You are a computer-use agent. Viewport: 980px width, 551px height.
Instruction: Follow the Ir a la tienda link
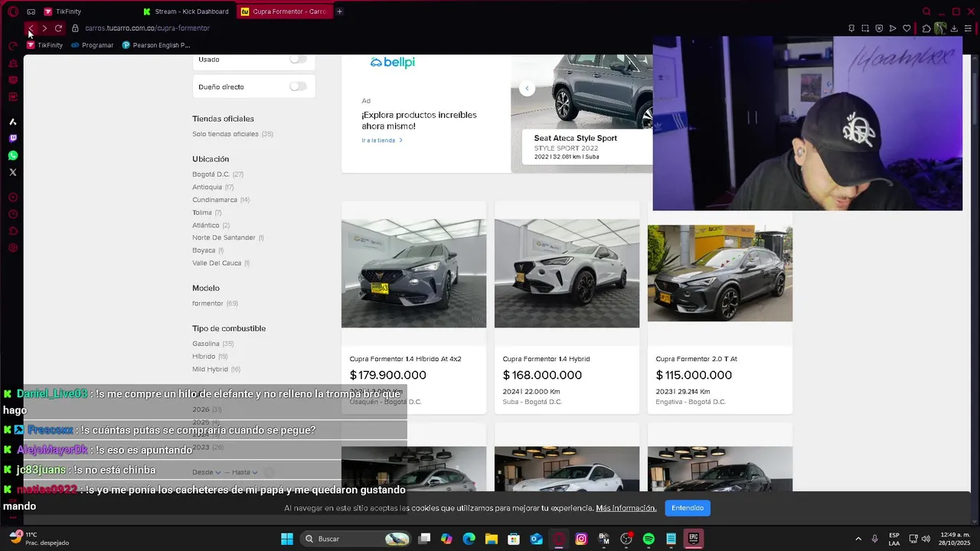382,141
